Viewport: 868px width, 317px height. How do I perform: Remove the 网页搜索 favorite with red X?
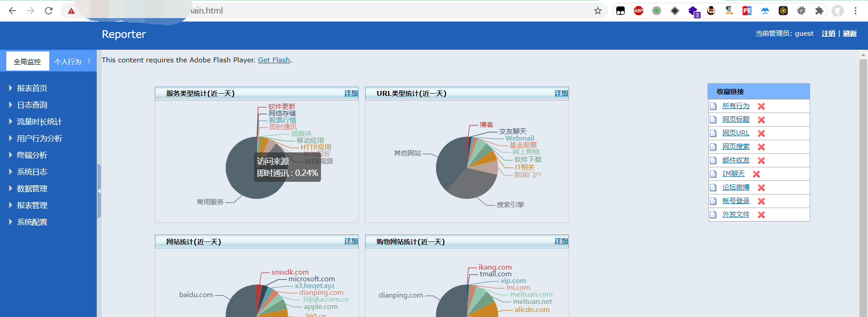(x=761, y=147)
